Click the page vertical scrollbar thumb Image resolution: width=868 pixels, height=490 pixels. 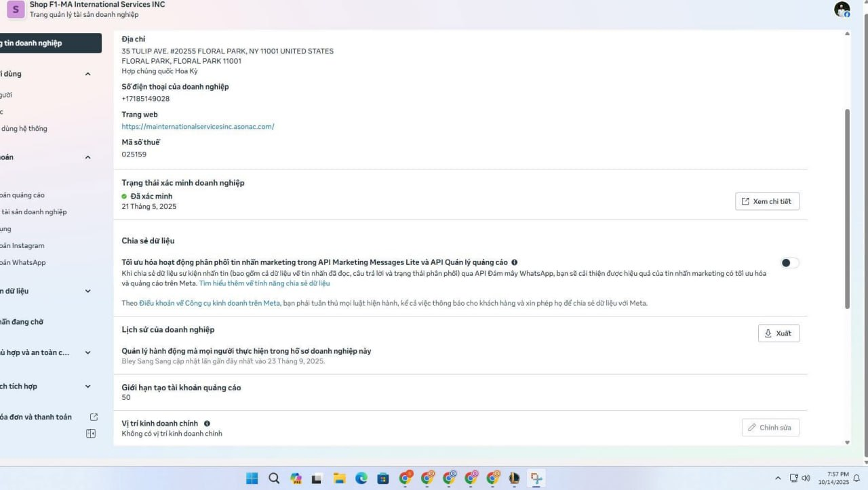[847, 209]
